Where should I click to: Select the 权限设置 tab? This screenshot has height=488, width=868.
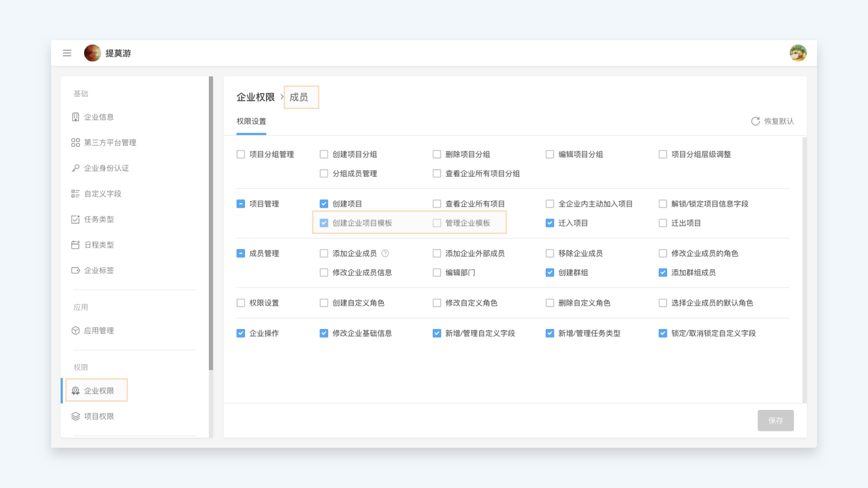pyautogui.click(x=251, y=122)
